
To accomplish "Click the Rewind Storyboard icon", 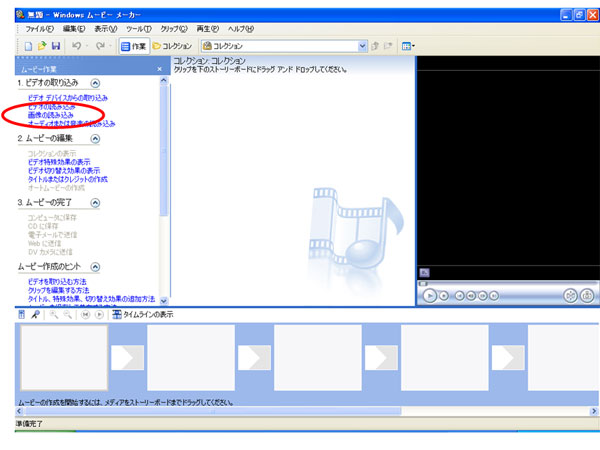I will (x=85, y=315).
